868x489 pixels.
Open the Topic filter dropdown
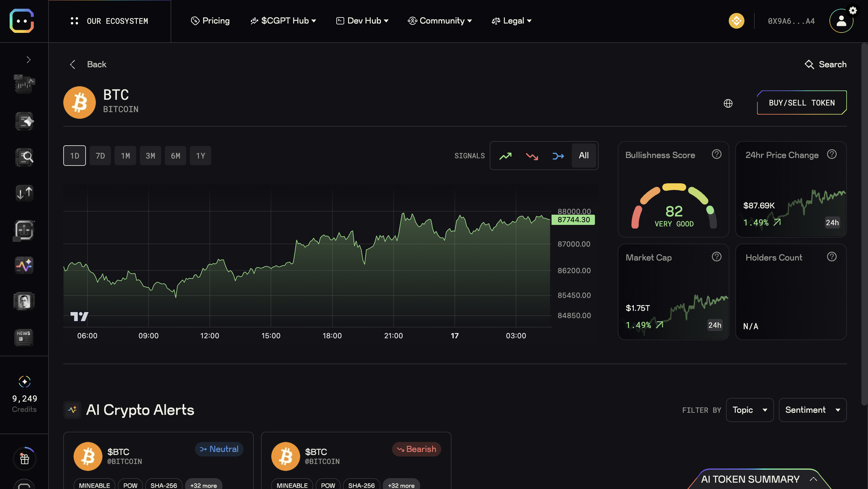[x=749, y=410]
